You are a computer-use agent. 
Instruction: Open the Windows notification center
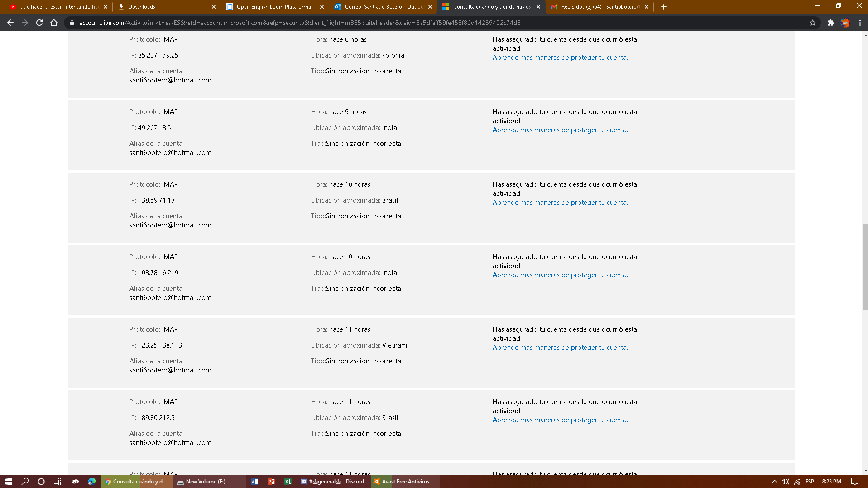[855, 482]
